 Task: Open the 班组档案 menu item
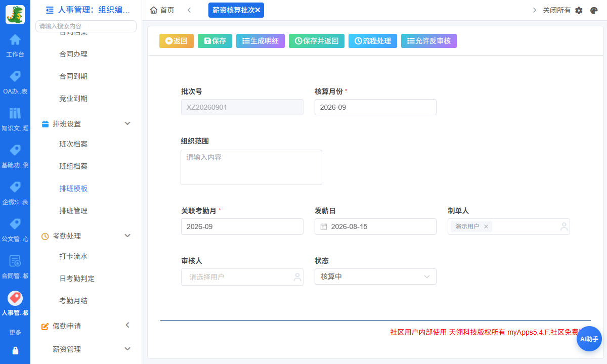(x=73, y=166)
